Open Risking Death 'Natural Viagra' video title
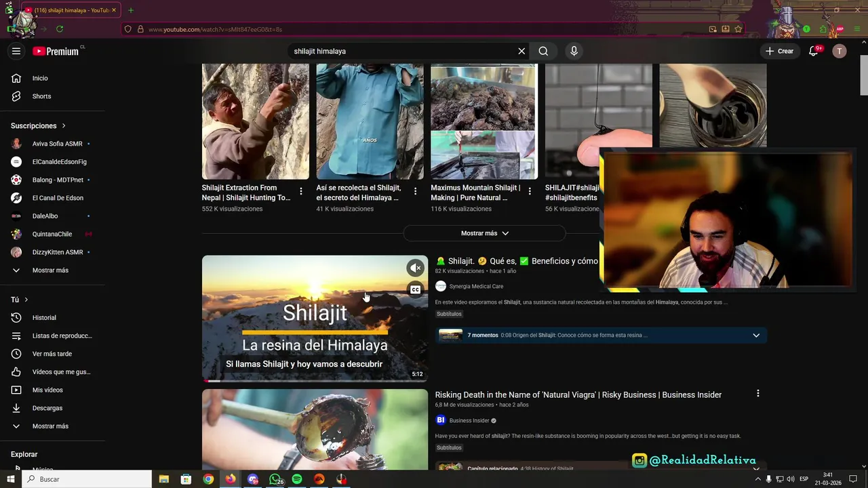The height and width of the screenshot is (488, 868). tap(578, 395)
